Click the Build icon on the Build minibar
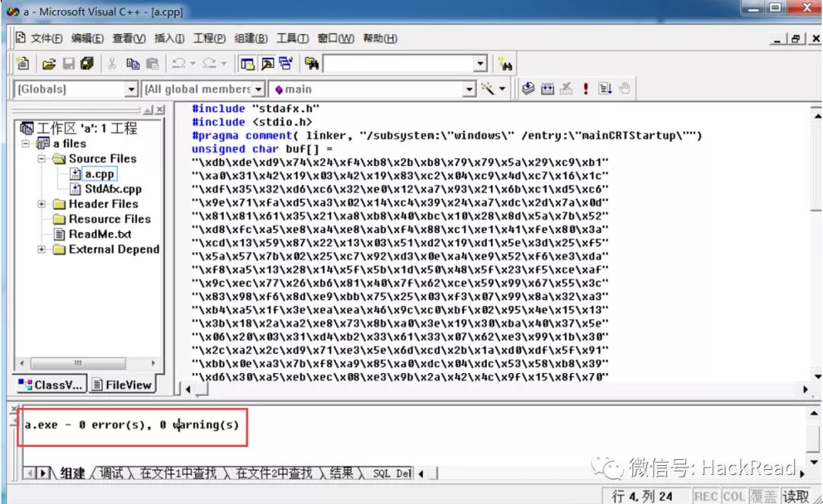The height and width of the screenshot is (504, 823). [548, 88]
